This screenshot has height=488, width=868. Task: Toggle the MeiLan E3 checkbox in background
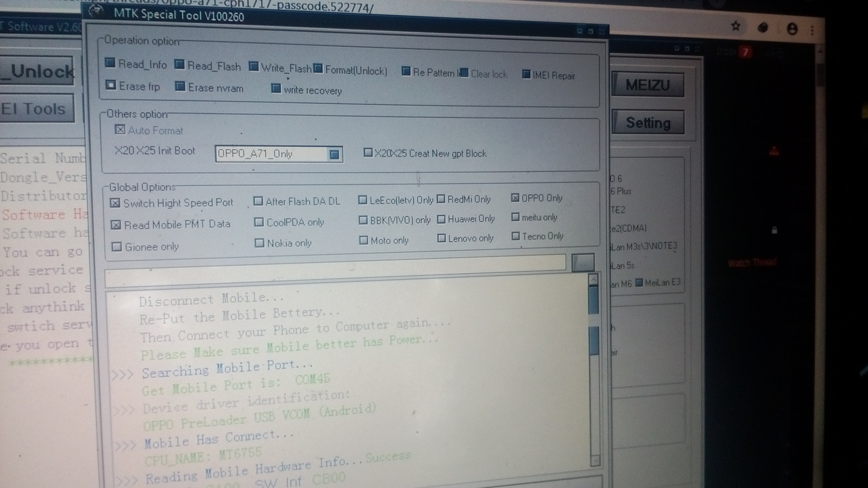(x=639, y=283)
